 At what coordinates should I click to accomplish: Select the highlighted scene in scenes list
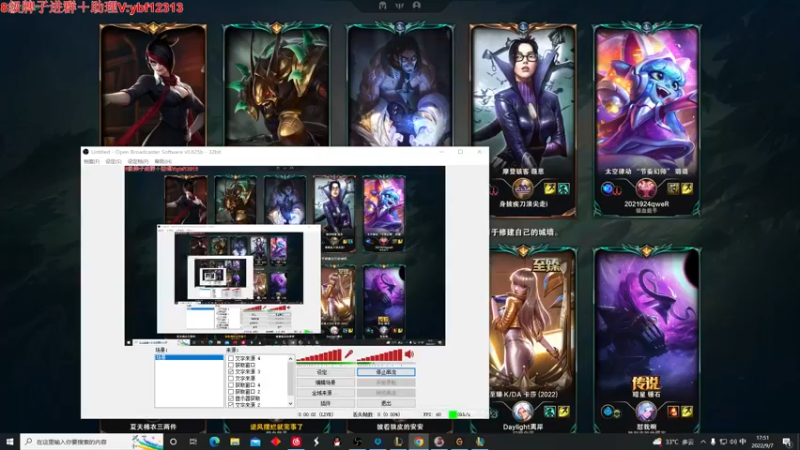point(189,358)
